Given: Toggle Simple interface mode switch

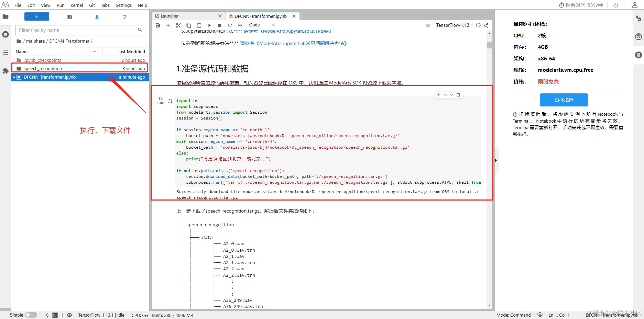Looking at the screenshot, I should 31,315.
